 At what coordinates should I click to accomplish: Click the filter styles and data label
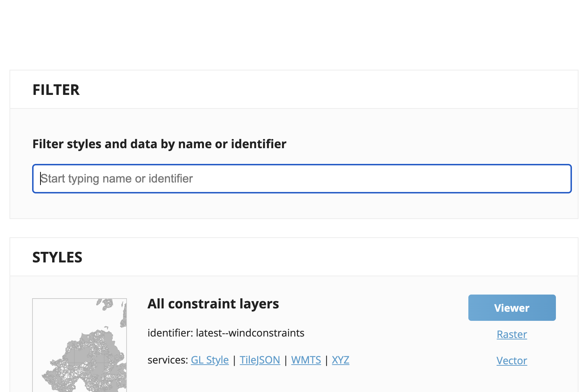pos(159,144)
